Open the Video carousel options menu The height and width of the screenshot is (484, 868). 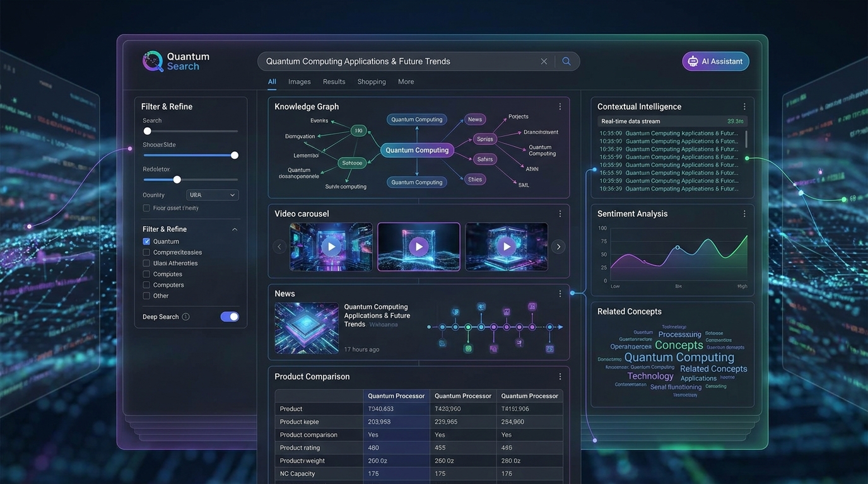pyautogui.click(x=560, y=214)
